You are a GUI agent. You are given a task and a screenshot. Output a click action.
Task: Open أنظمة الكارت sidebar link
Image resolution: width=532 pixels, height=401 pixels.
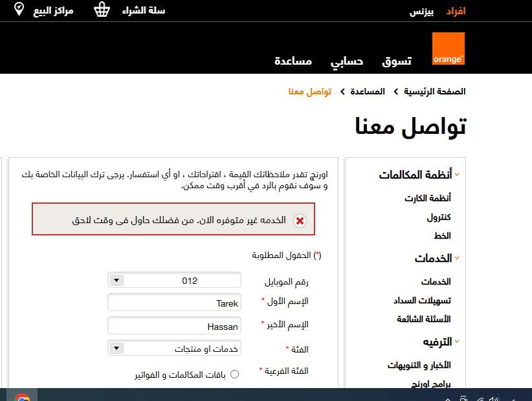(x=428, y=198)
